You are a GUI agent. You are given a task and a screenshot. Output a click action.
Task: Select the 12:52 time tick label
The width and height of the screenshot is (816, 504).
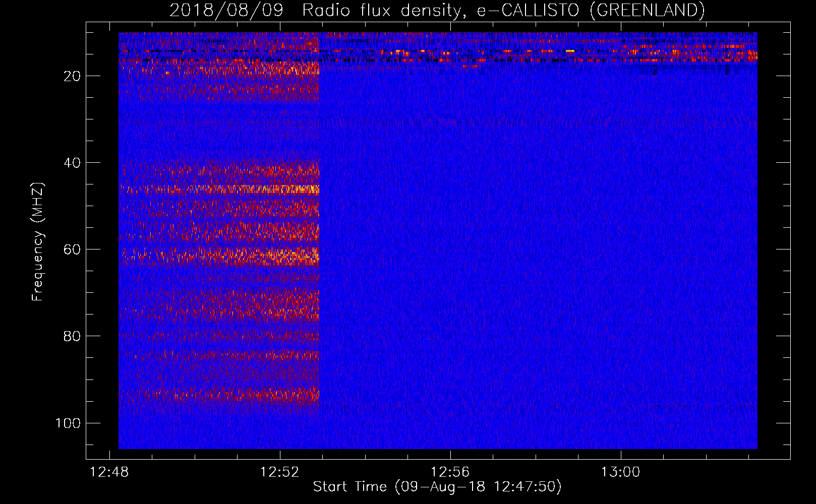(280, 472)
